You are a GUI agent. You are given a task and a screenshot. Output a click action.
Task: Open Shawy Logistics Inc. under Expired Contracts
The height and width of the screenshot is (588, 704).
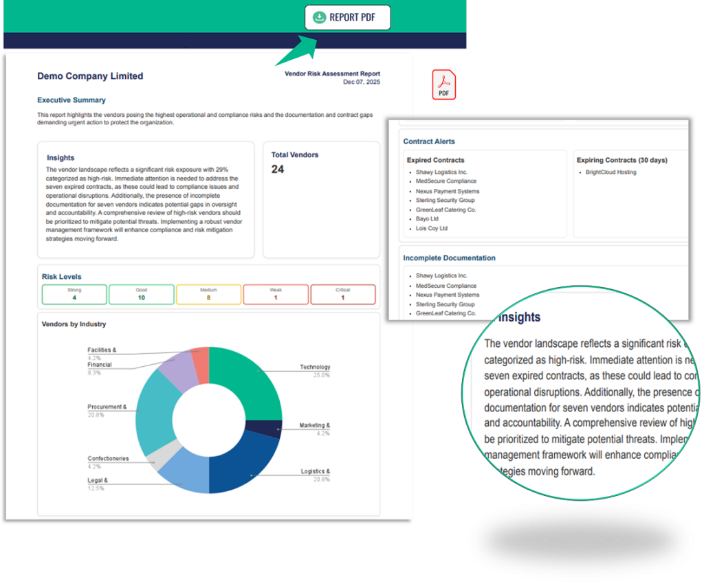441,172
